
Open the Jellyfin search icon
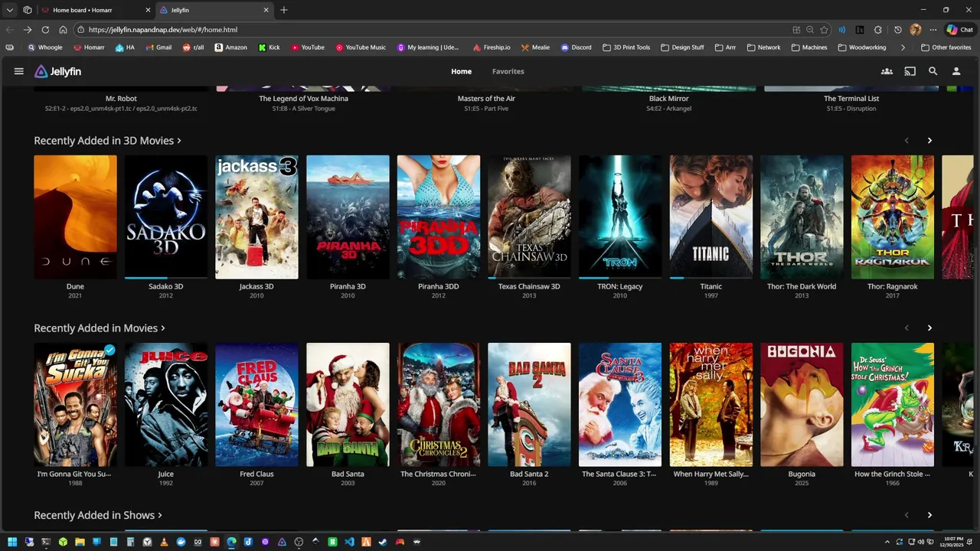click(933, 71)
